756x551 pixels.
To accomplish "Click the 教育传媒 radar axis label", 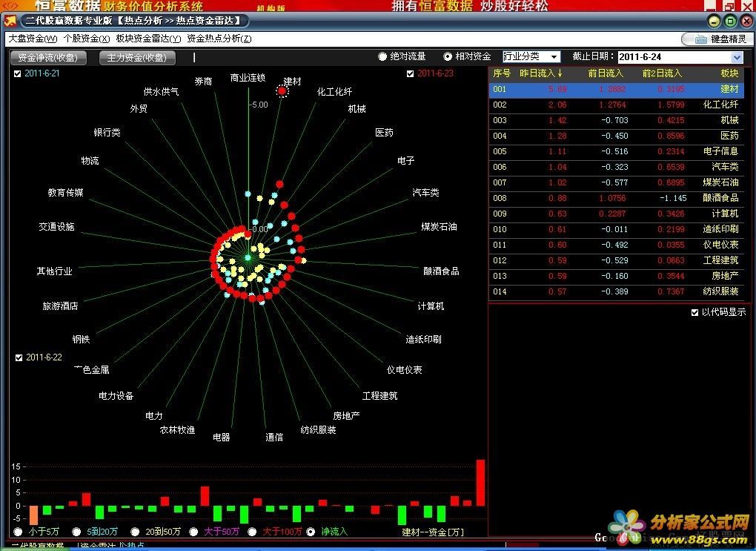I will (x=65, y=193).
